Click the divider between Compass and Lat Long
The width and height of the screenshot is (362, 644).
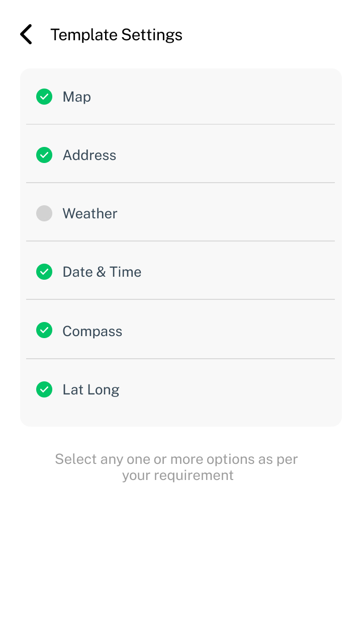pyautogui.click(x=180, y=359)
